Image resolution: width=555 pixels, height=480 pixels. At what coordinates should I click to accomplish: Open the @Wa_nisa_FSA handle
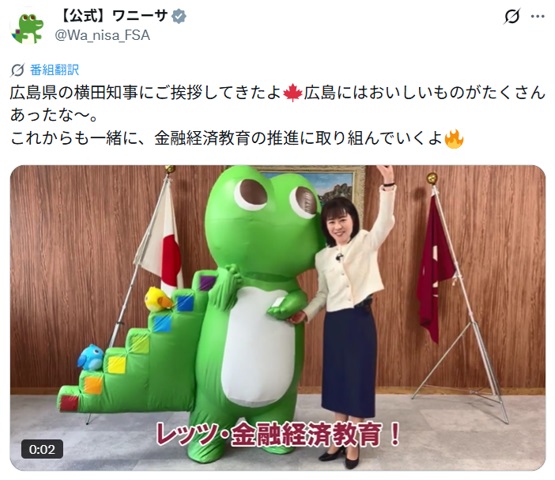(102, 35)
